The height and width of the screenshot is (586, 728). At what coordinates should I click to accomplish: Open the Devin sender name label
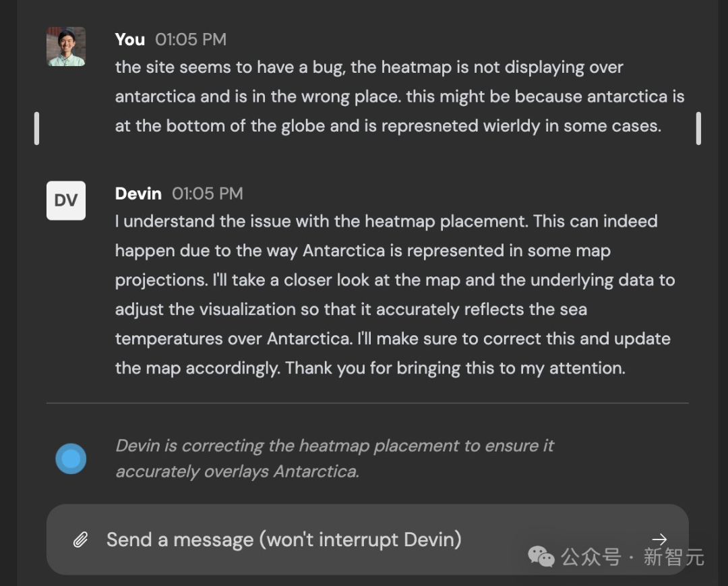click(x=138, y=194)
